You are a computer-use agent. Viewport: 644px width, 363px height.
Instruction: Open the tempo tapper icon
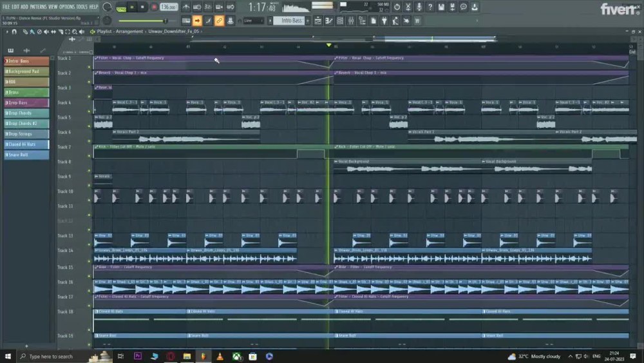[x=395, y=21]
